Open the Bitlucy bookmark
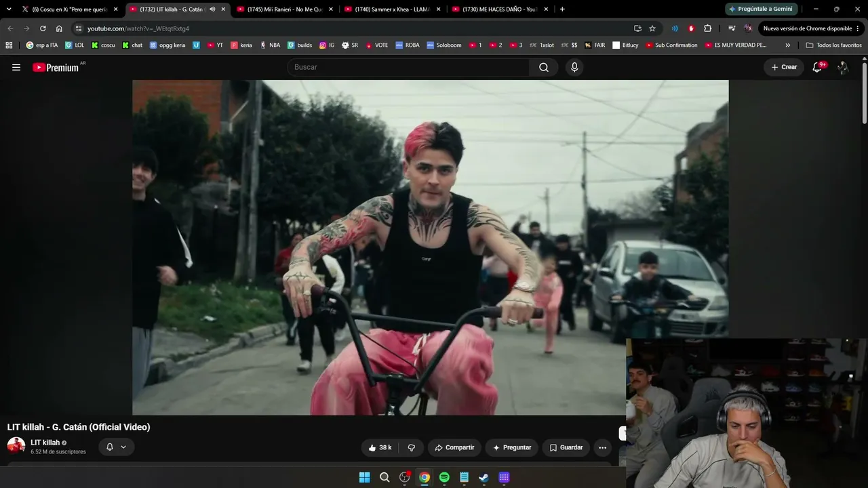Screen dimensions: 868x488 pos(625,45)
